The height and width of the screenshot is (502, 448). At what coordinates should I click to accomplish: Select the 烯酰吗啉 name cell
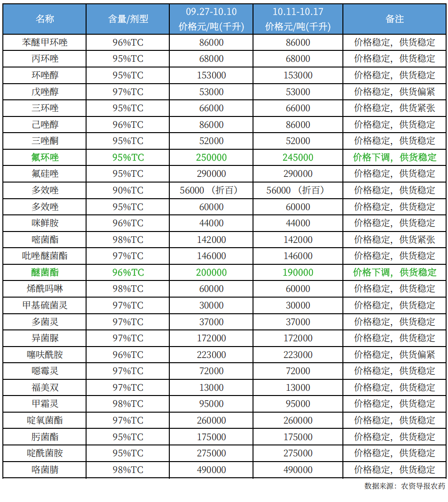pyautogui.click(x=45, y=289)
